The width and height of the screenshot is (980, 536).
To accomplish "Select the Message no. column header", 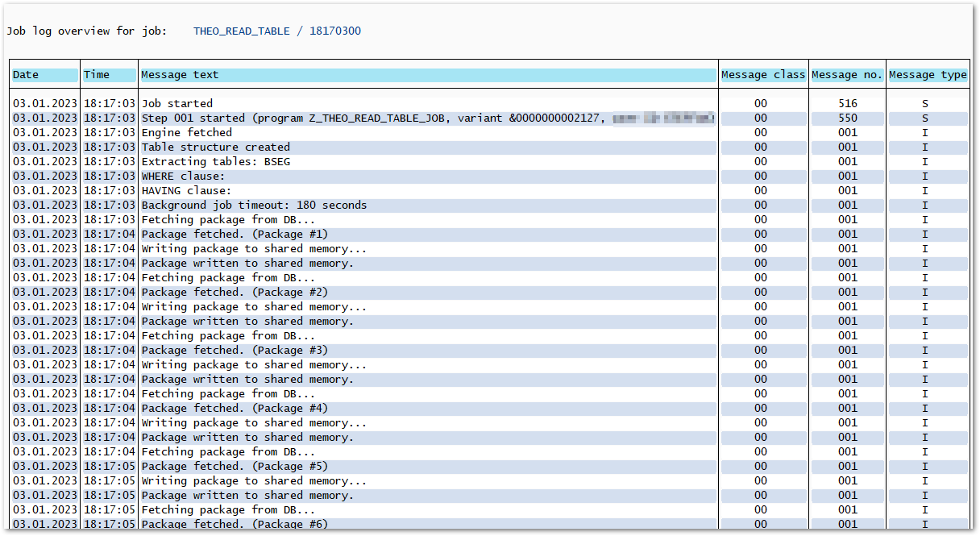I will (847, 75).
